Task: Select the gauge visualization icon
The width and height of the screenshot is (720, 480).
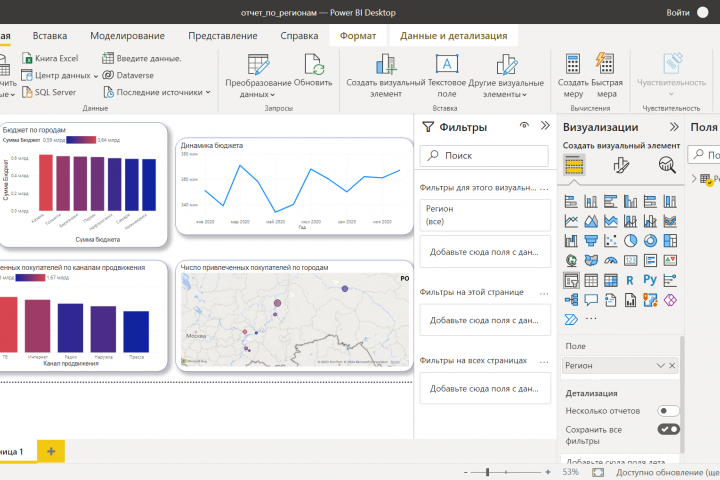Action: coord(611,260)
